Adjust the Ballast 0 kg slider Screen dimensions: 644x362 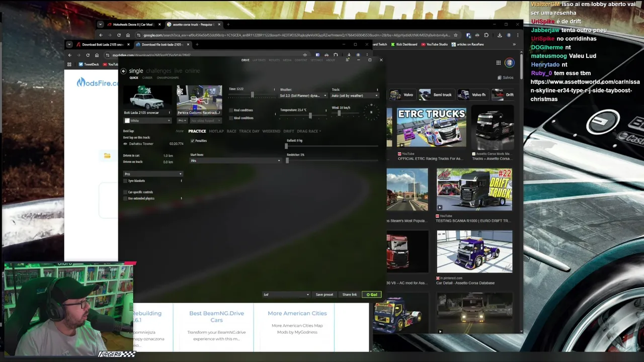click(332, 146)
